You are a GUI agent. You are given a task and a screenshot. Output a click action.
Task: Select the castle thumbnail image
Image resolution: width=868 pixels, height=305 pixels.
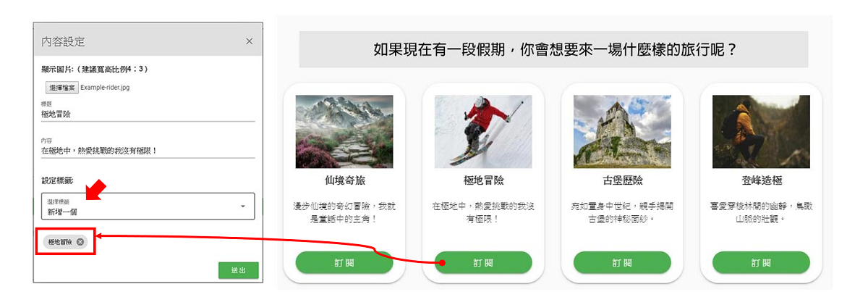pyautogui.click(x=622, y=132)
